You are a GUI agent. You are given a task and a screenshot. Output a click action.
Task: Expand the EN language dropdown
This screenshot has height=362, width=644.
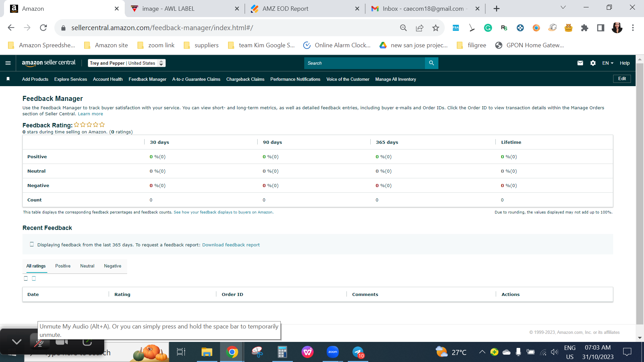[608, 63]
